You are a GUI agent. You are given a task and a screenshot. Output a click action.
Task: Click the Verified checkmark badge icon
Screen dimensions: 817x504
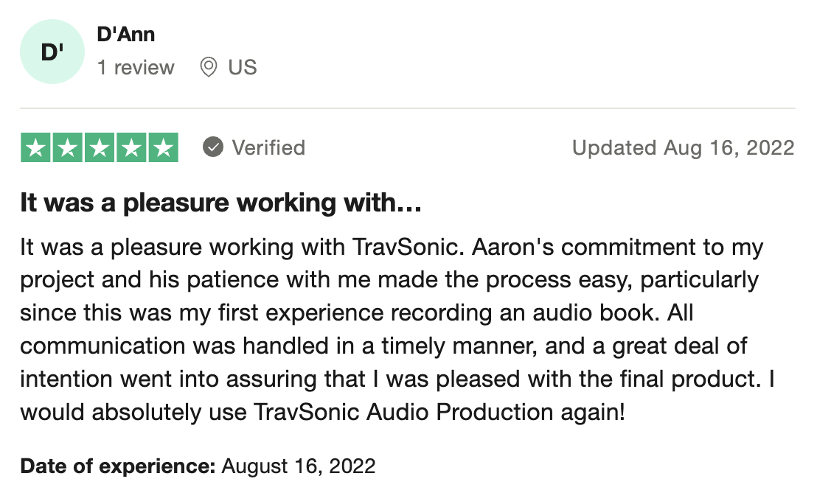pos(213,147)
